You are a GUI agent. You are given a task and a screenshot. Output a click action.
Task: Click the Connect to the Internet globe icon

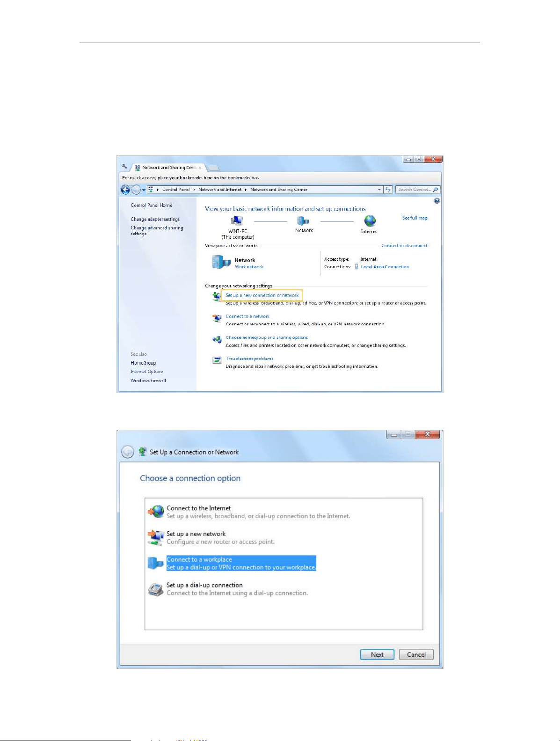coord(156,511)
